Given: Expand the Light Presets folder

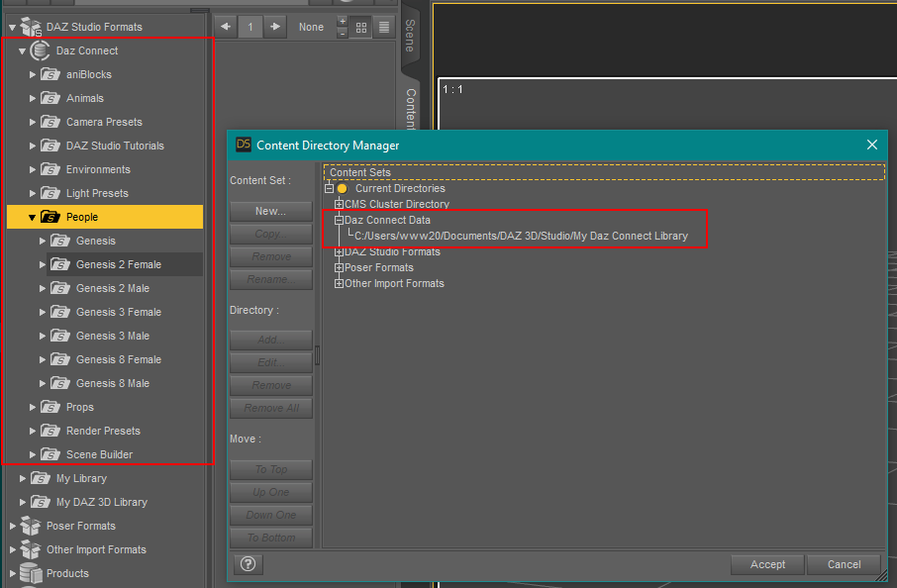Looking at the screenshot, I should click(x=33, y=193).
